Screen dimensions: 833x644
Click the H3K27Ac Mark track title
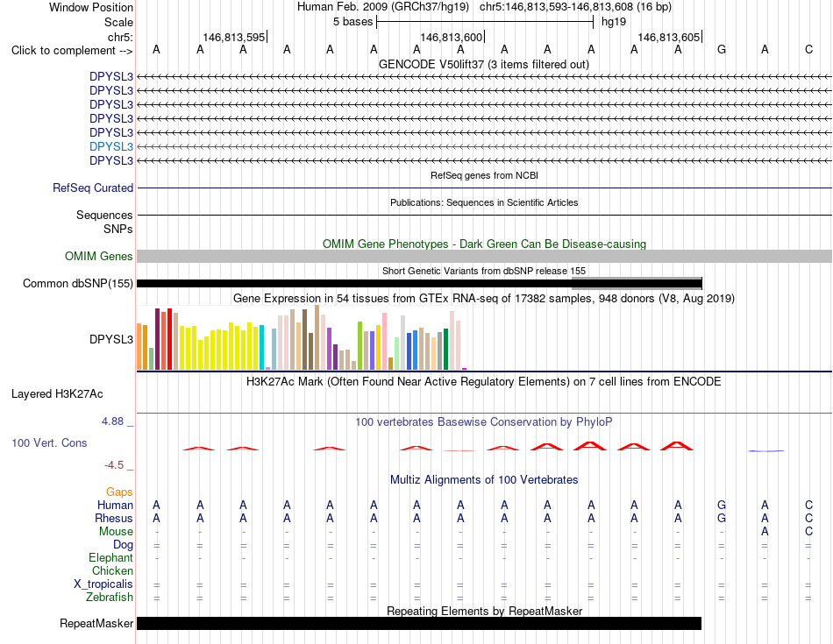[484, 382]
